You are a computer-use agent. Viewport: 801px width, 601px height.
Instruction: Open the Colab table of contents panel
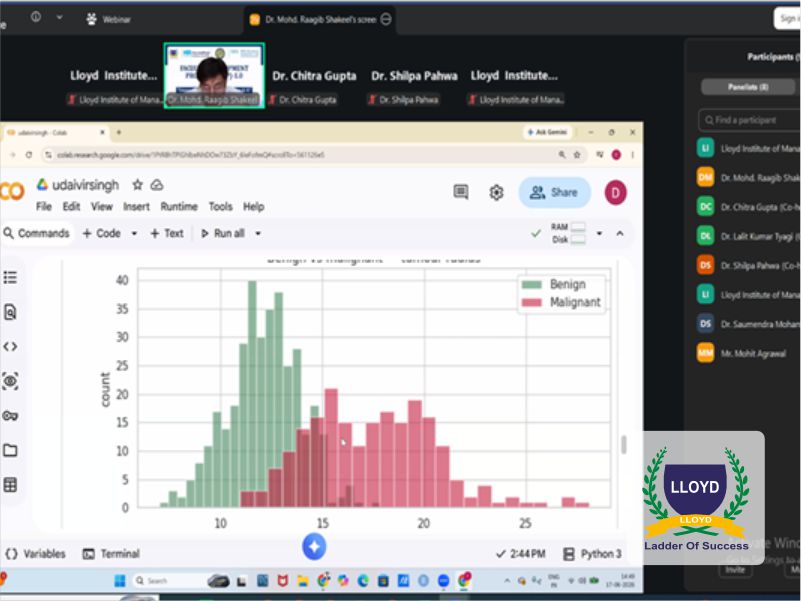click(10, 278)
